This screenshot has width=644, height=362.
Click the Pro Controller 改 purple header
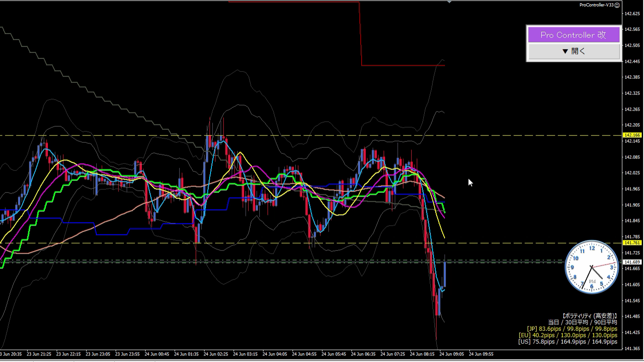(x=574, y=35)
